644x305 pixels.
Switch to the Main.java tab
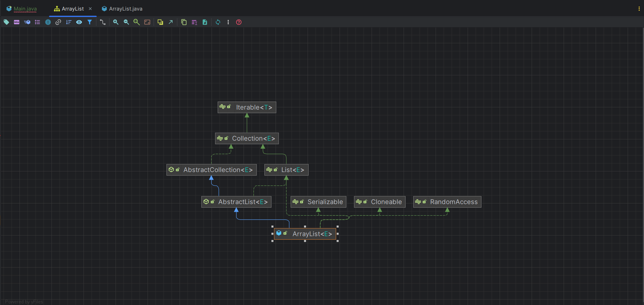(x=25, y=9)
